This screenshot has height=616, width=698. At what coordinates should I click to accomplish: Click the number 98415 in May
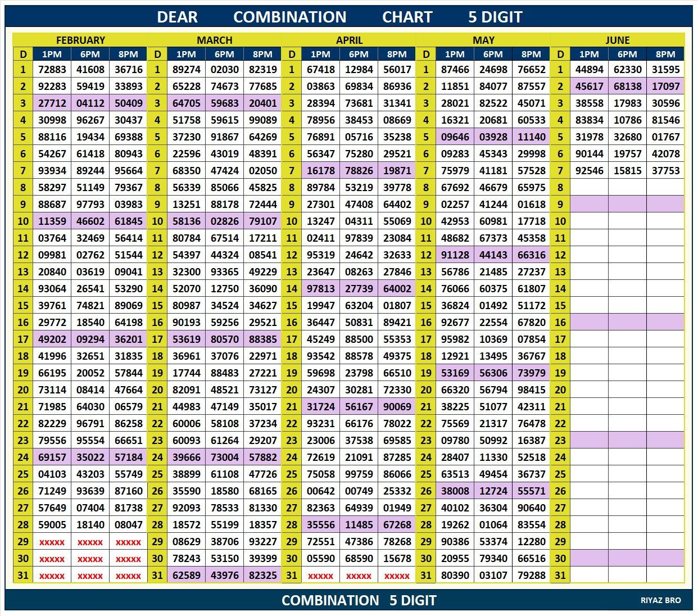[531, 390]
